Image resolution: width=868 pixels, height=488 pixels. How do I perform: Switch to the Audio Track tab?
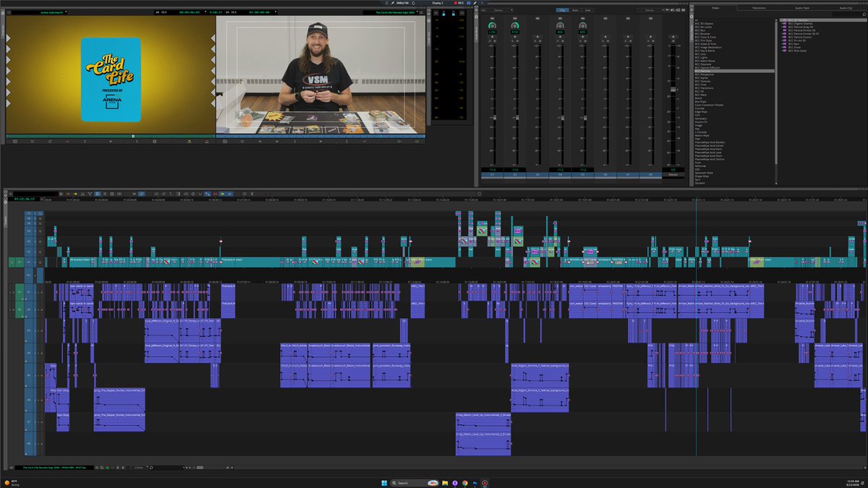(x=802, y=7)
